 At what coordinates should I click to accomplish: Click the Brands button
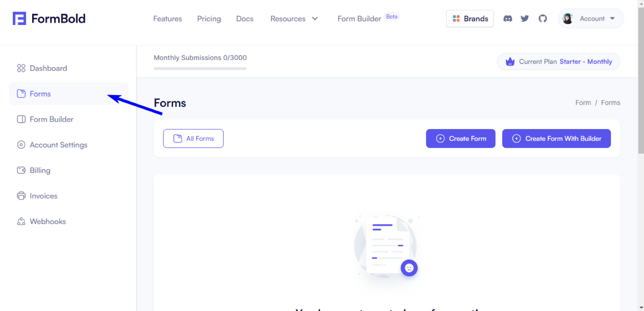tap(470, 19)
